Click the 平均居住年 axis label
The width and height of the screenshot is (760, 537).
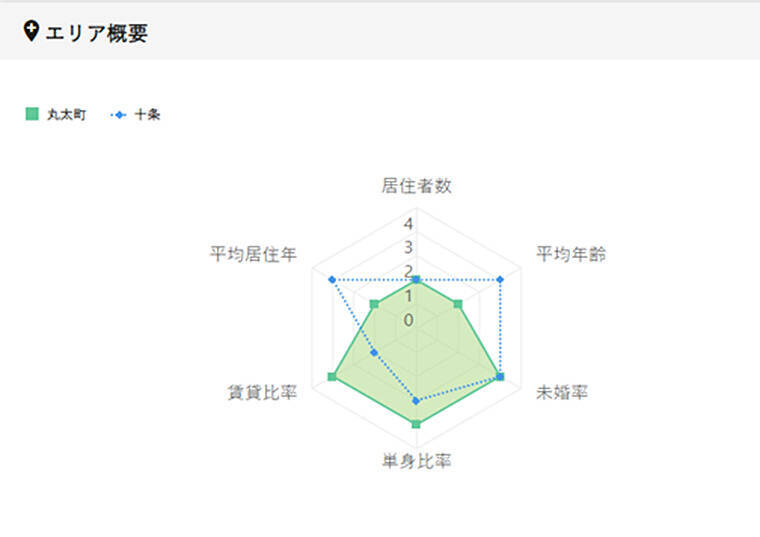coord(253,253)
